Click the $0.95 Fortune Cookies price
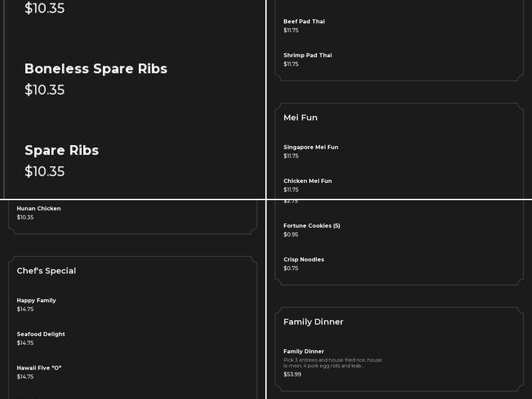The width and height of the screenshot is (532, 399). pos(291,235)
